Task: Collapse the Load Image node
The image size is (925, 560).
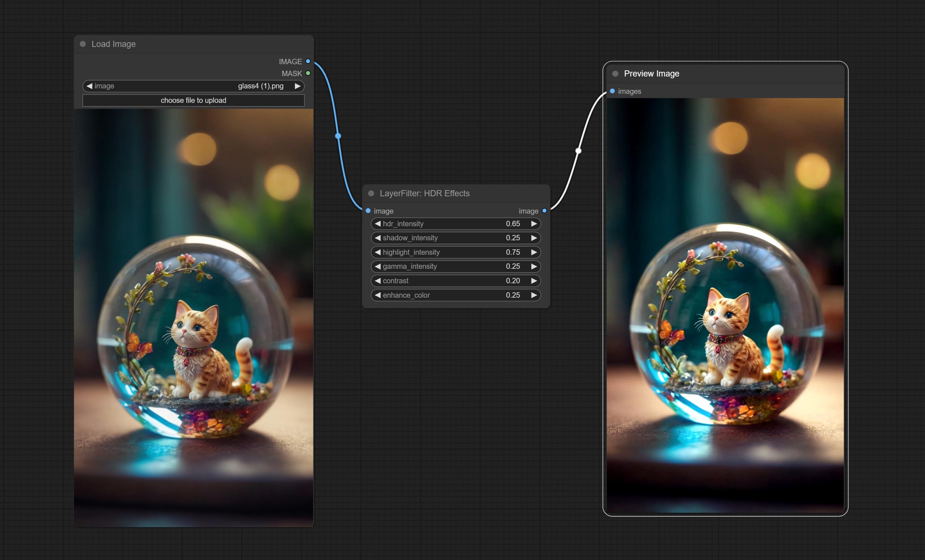Action: [x=83, y=44]
